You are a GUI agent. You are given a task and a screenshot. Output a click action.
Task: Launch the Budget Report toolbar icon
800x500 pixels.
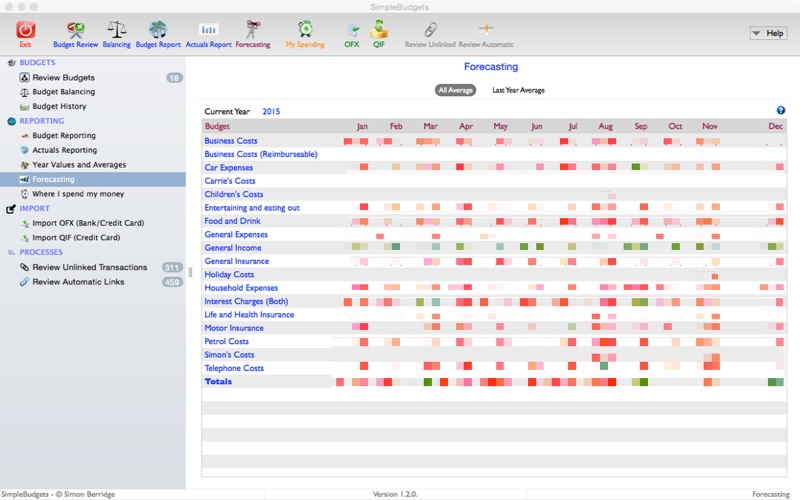click(x=158, y=30)
